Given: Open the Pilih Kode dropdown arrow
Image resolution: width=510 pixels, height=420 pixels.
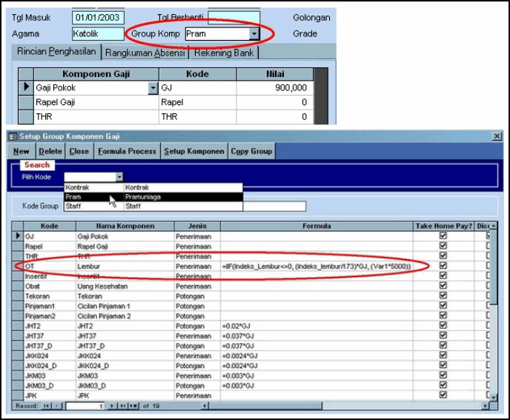Looking at the screenshot, I should pyautogui.click(x=119, y=177).
